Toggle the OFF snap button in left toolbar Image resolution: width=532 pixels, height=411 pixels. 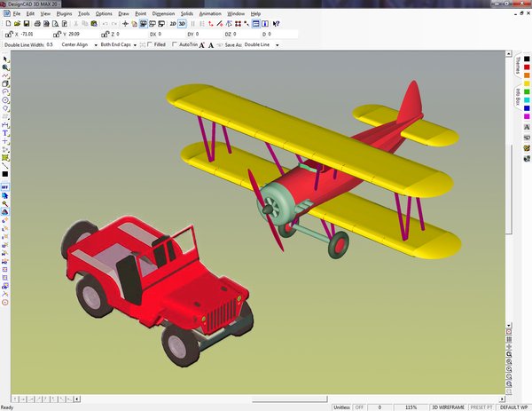5,187
